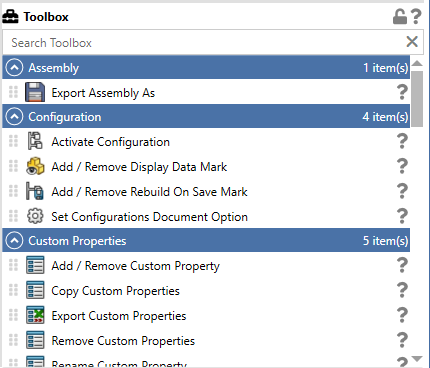430x368 pixels.
Task: Click the Remove Custom Properties icon
Action: click(x=35, y=340)
